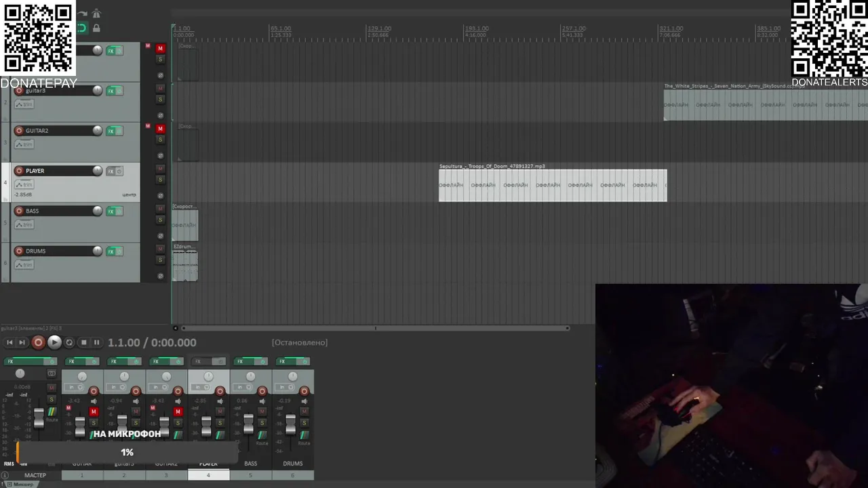Screen dimensions: 868x488
Task: Click the speaker monitor icon on DRUMS strip
Action: click(x=304, y=401)
